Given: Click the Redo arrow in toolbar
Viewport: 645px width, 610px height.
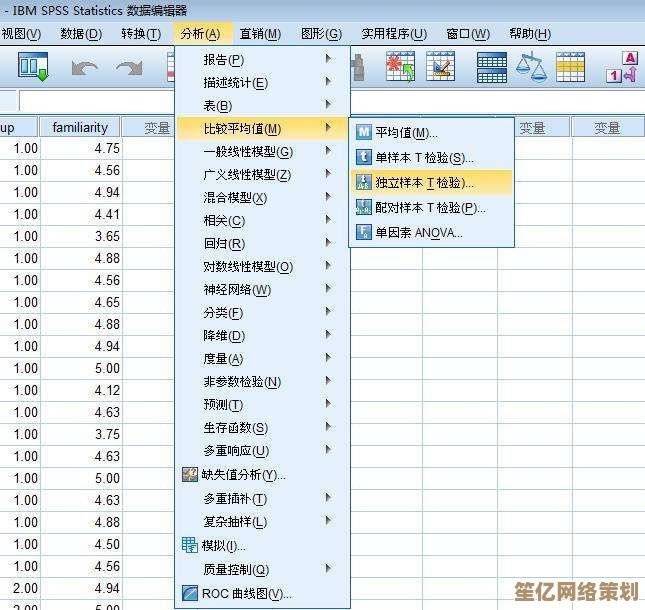Looking at the screenshot, I should coord(129,68).
